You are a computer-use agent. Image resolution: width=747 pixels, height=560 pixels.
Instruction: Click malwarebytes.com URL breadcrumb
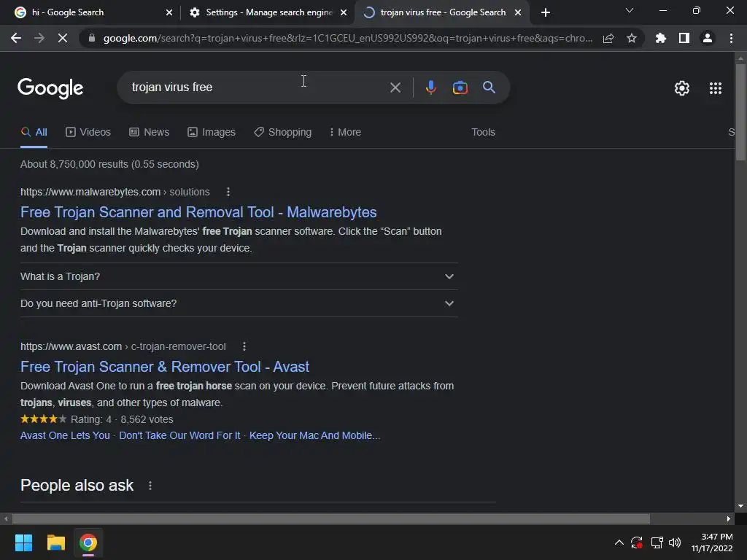(115, 192)
